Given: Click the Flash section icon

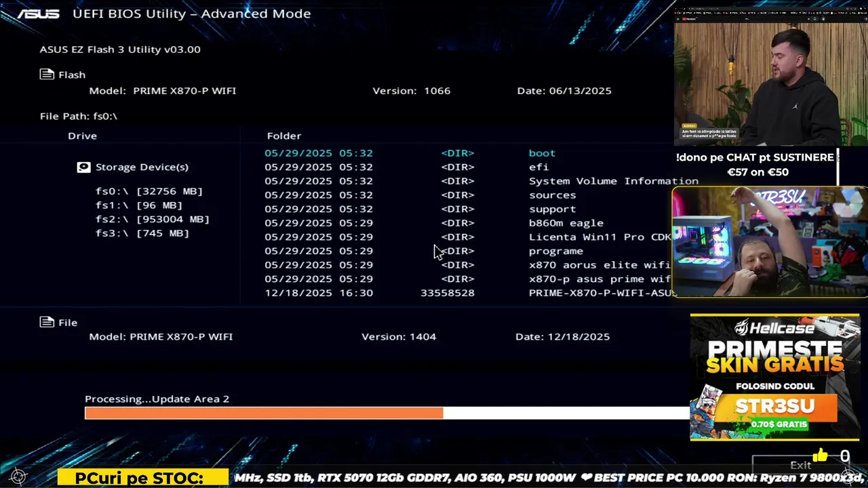Looking at the screenshot, I should tap(47, 75).
